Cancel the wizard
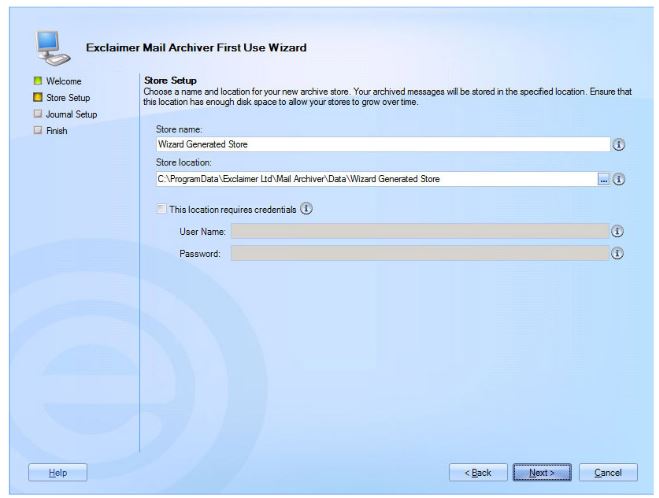The image size is (659, 498). 608,473
